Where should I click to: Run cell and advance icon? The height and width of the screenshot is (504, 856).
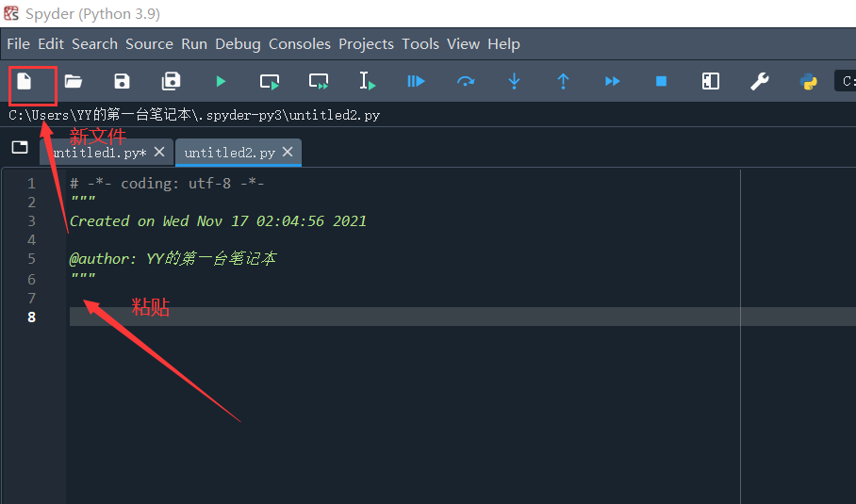tap(319, 82)
